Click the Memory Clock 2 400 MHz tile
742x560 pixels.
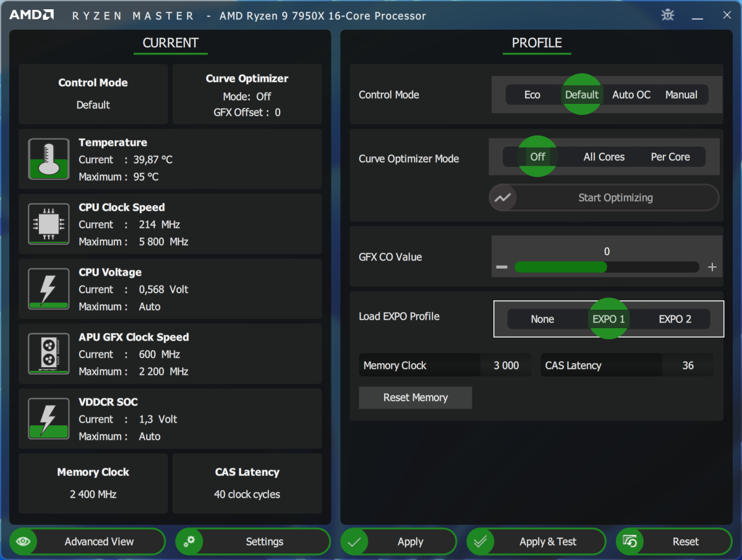(x=93, y=483)
